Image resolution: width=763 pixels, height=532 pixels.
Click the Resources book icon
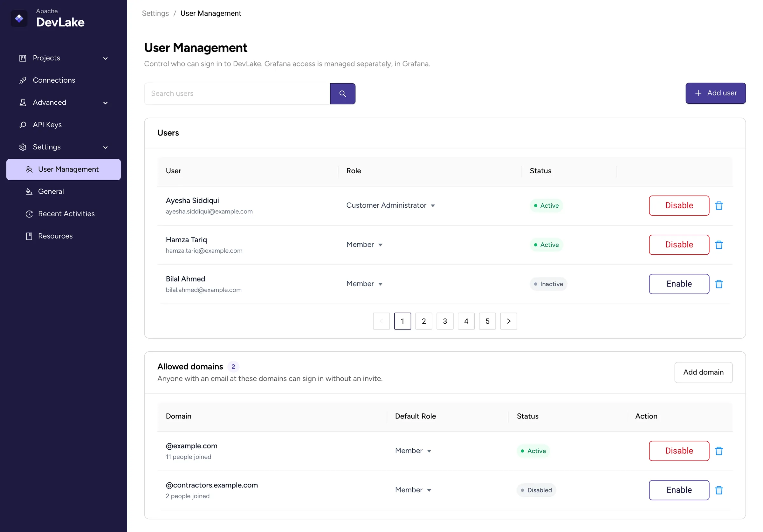[29, 236]
